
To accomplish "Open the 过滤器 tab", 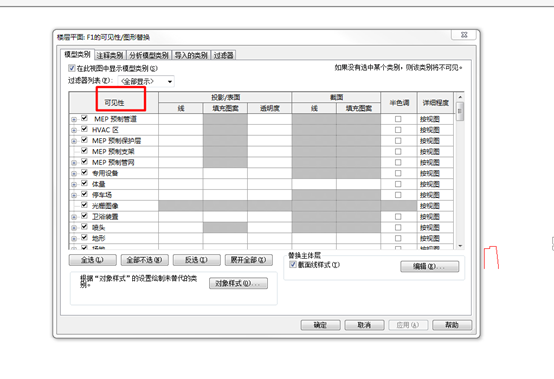I will (x=223, y=55).
